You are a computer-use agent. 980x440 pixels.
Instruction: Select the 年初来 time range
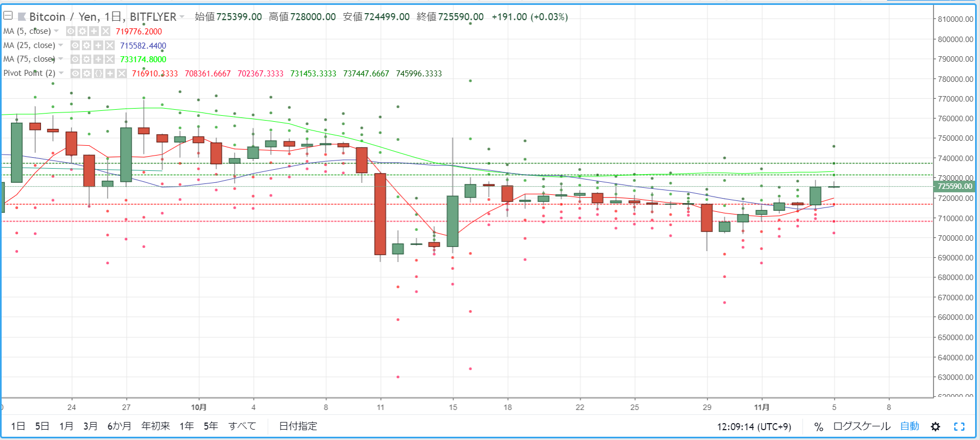[x=156, y=426]
